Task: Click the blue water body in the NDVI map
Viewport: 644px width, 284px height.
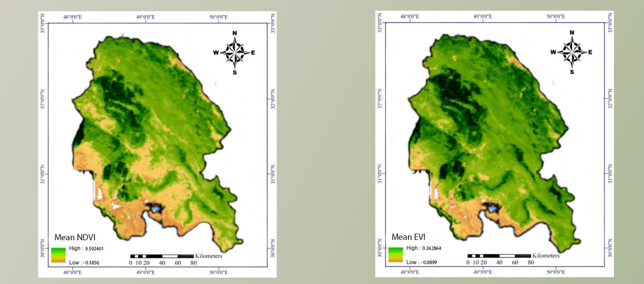Action: click(156, 208)
